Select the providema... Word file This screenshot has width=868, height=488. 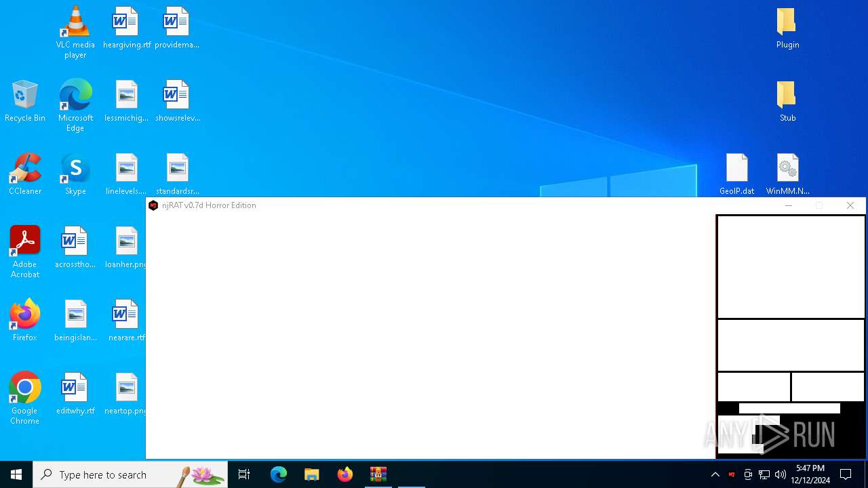[x=177, y=28]
